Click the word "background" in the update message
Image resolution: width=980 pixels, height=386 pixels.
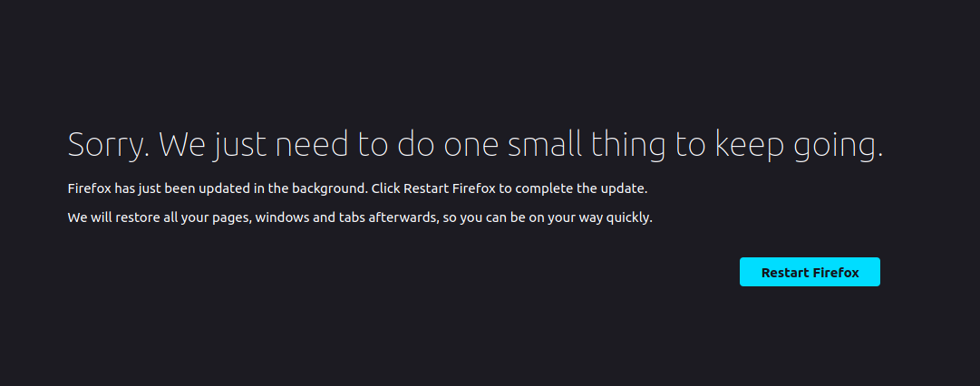328,188
